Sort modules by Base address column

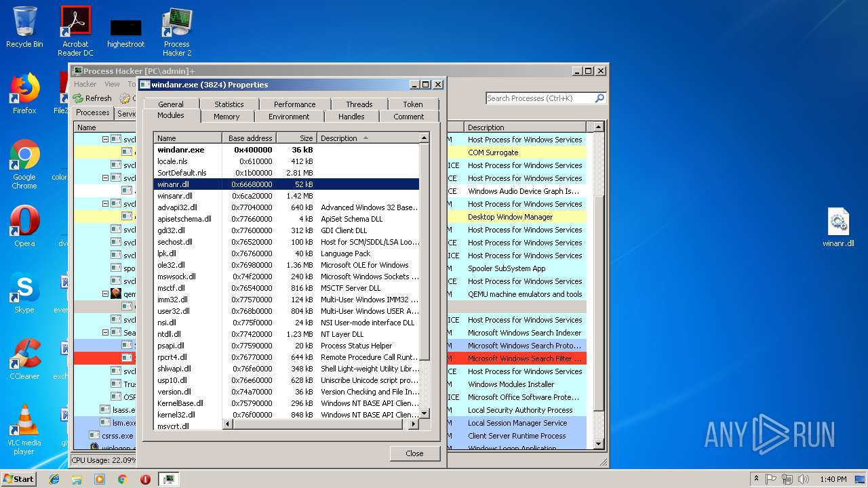point(249,138)
